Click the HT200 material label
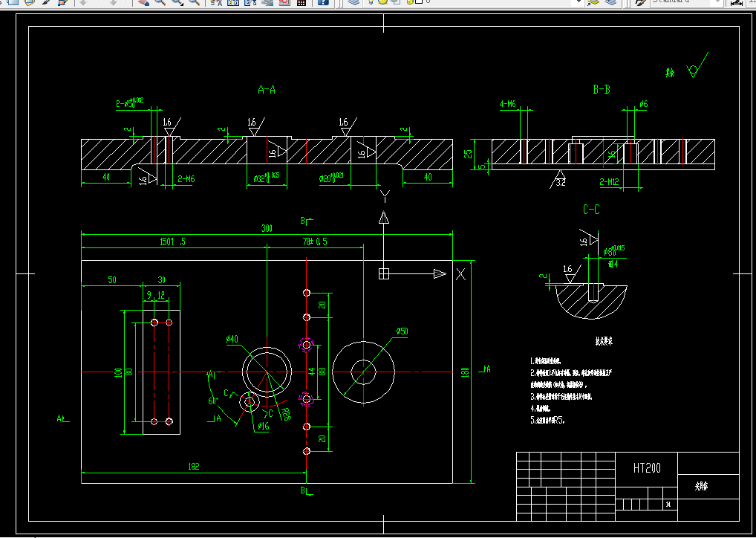Image resolution: width=756 pixels, height=538 pixels. coord(647,467)
